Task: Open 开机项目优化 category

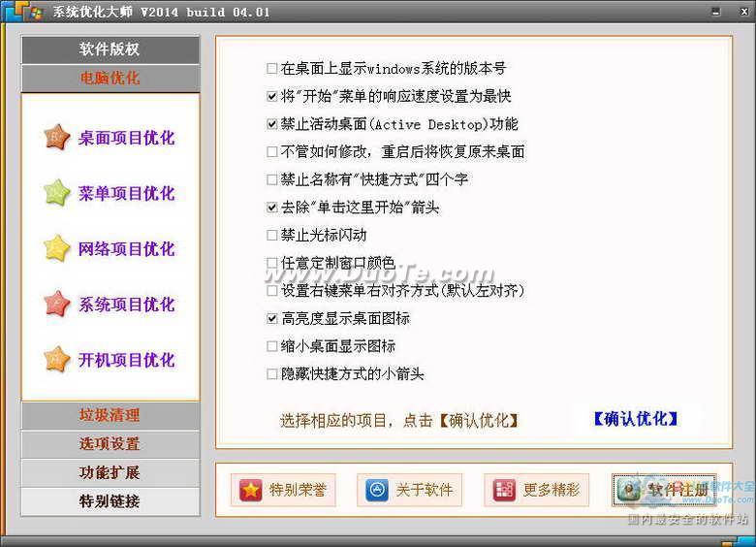Action: click(x=126, y=360)
